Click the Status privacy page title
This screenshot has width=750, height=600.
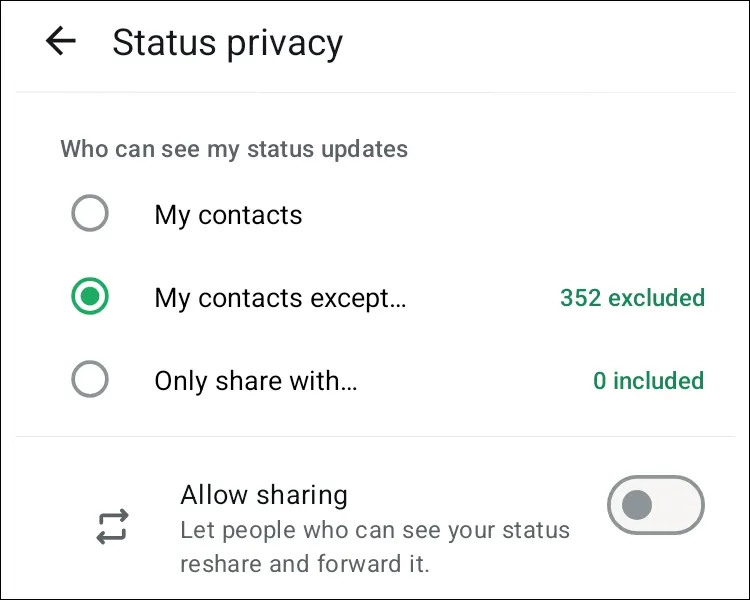(227, 43)
